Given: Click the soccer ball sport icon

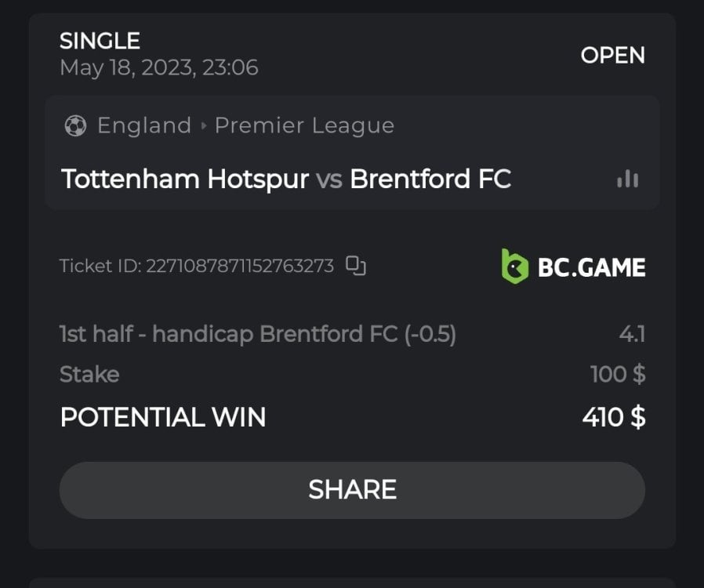Looking at the screenshot, I should coord(75,125).
